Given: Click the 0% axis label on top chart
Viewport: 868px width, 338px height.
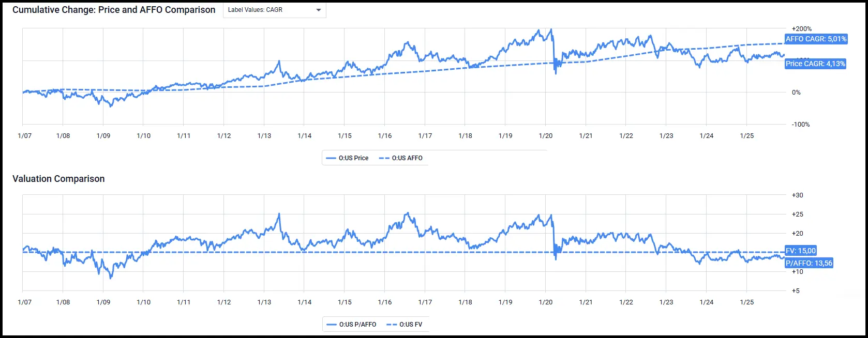Looking at the screenshot, I should point(796,93).
